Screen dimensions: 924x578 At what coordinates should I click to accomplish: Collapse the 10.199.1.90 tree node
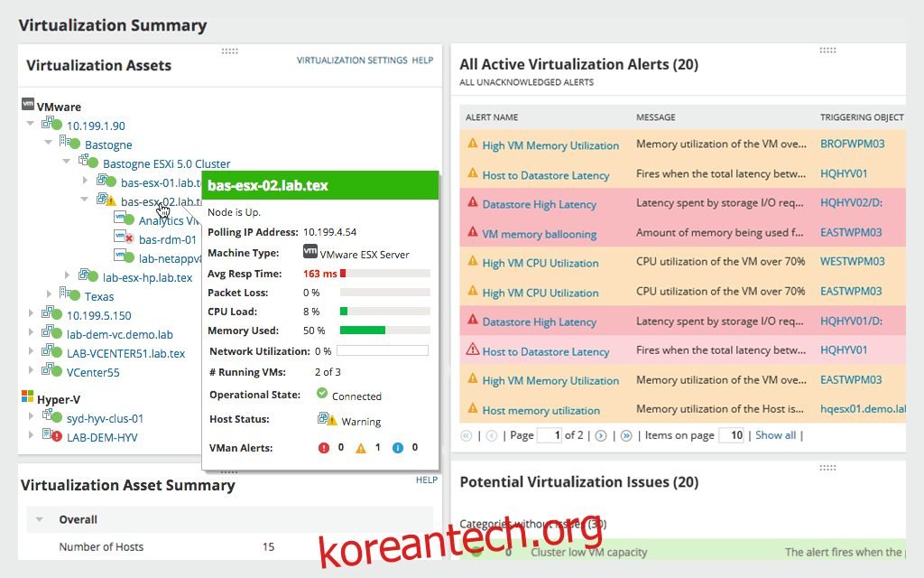coord(31,125)
